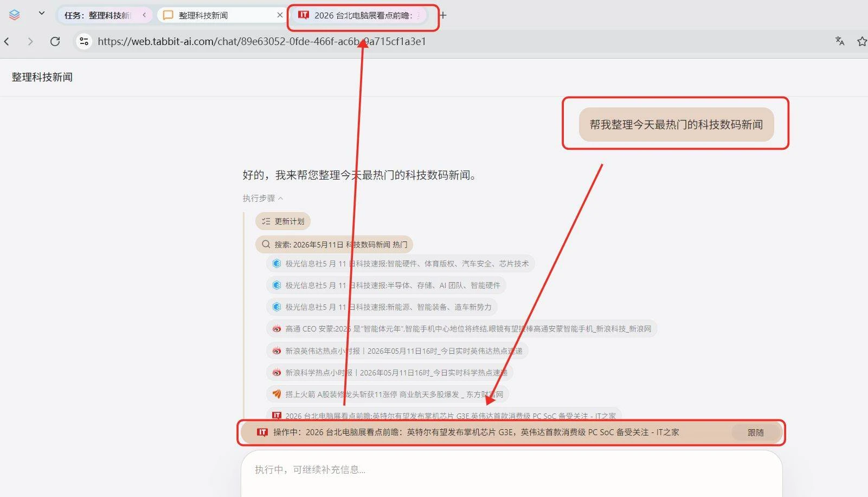Click the magnifier icon in search chip

click(266, 245)
